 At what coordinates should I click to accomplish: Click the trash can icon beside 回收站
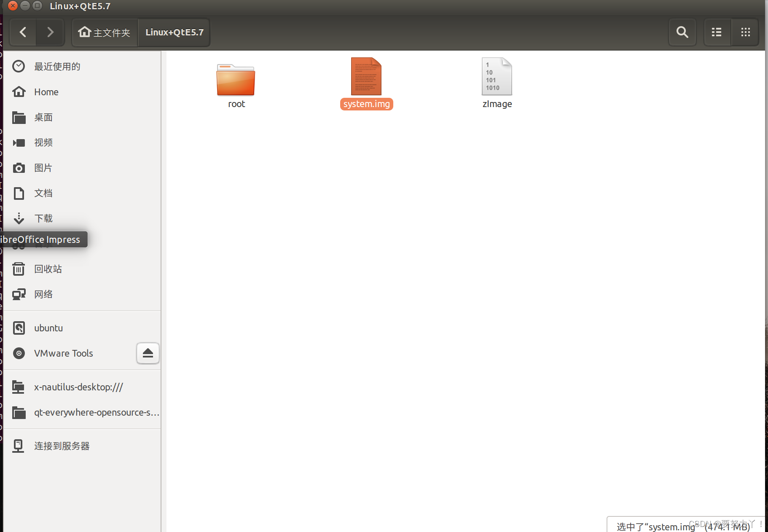tap(19, 269)
